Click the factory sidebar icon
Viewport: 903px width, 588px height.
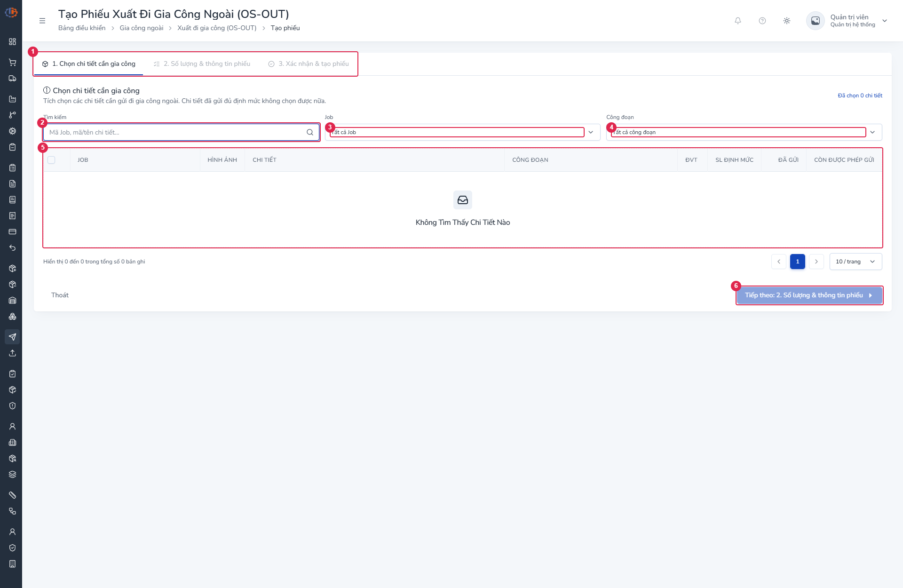tap(12, 99)
